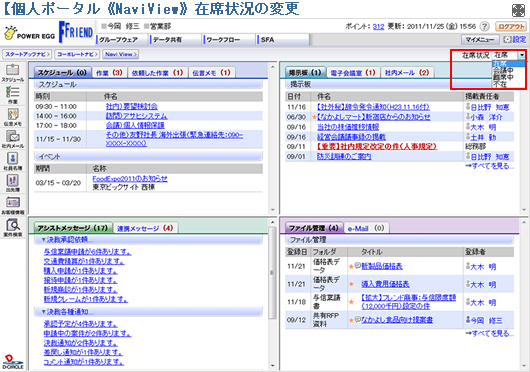Click the D-CIRCLE logo at bottom left

(13, 362)
